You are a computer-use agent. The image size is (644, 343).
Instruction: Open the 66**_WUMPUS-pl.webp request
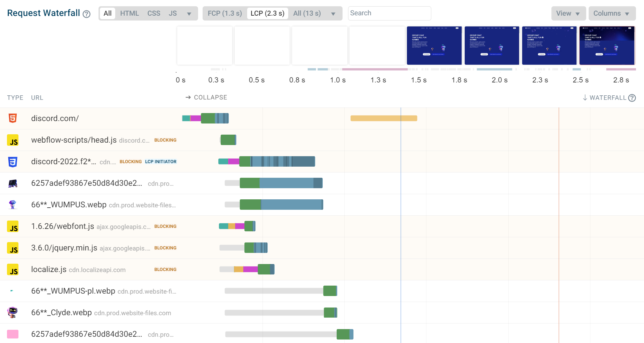coord(73,291)
